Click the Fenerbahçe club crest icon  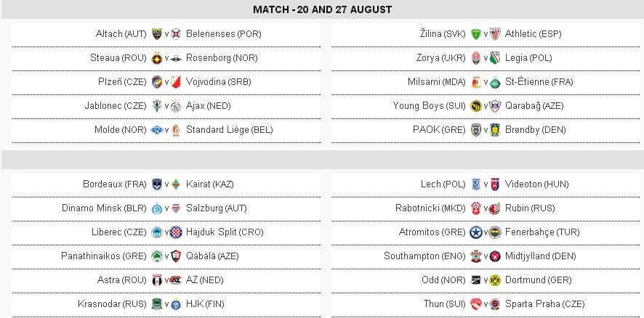496,232
